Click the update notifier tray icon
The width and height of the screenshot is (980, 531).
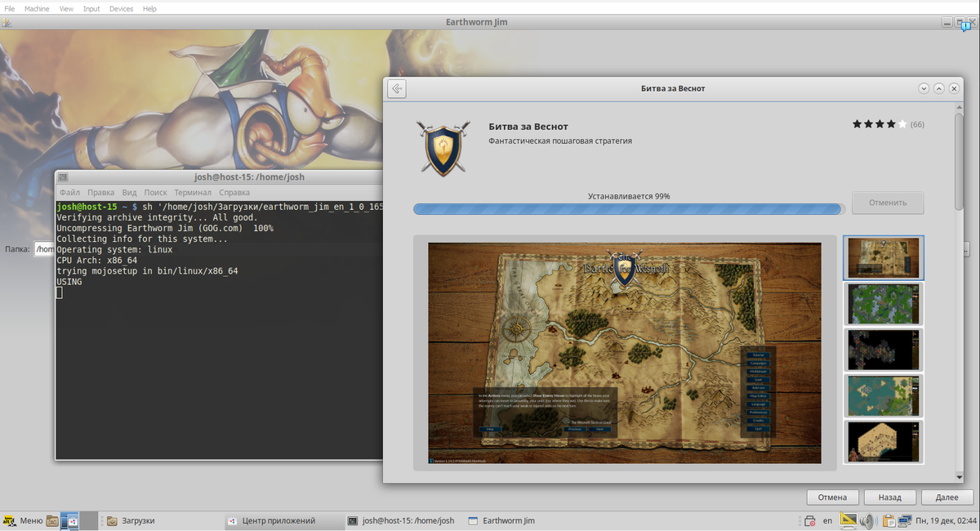tap(809, 520)
